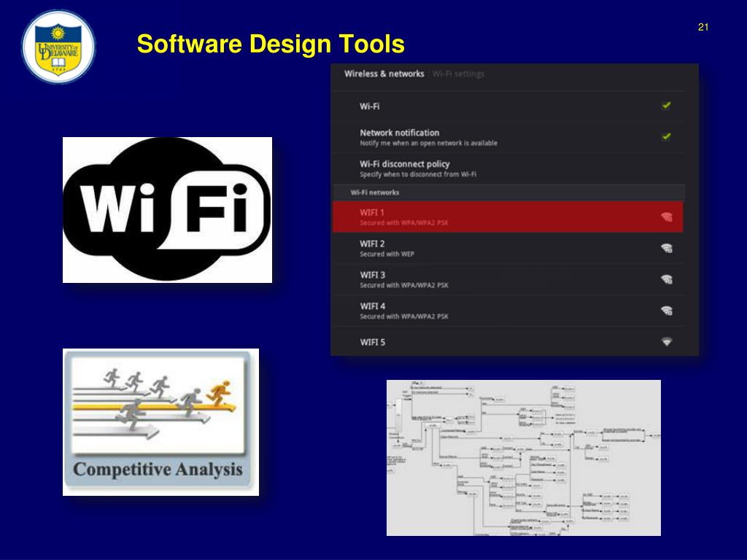This screenshot has height=560, width=747.
Task: Click the University of Delaware logo
Action: [58, 47]
